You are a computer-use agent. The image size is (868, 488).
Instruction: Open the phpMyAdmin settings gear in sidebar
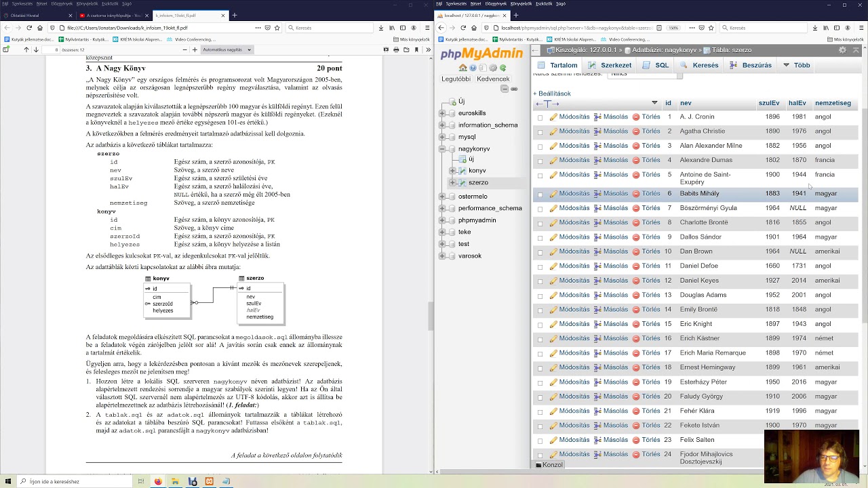[493, 68]
